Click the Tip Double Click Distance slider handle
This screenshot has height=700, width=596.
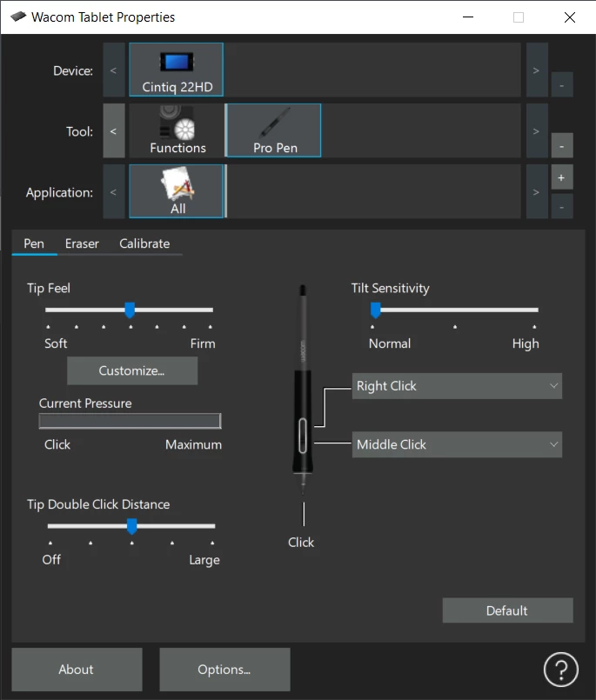tap(131, 526)
